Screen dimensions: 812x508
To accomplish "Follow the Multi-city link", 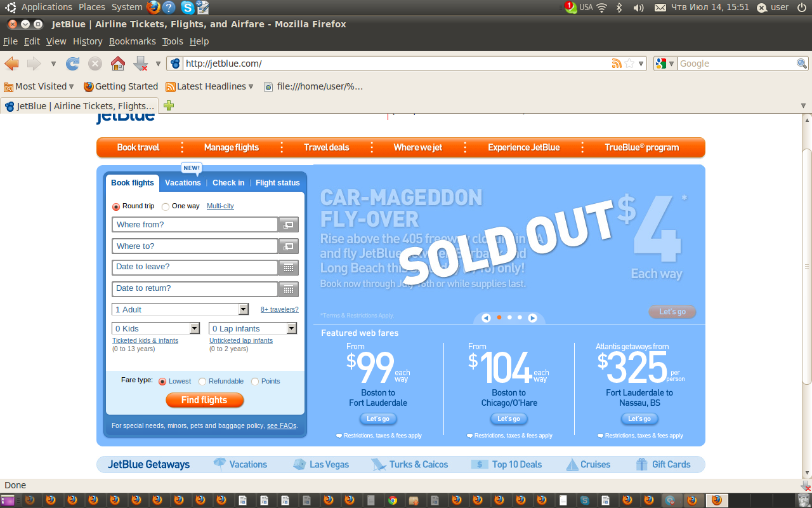I will pyautogui.click(x=220, y=206).
